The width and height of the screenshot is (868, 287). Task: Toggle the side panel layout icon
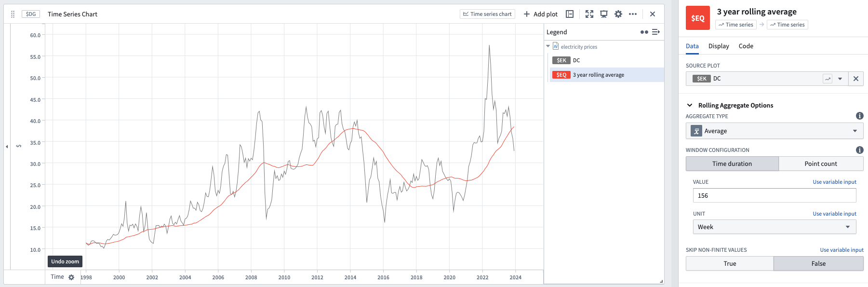[x=570, y=14]
